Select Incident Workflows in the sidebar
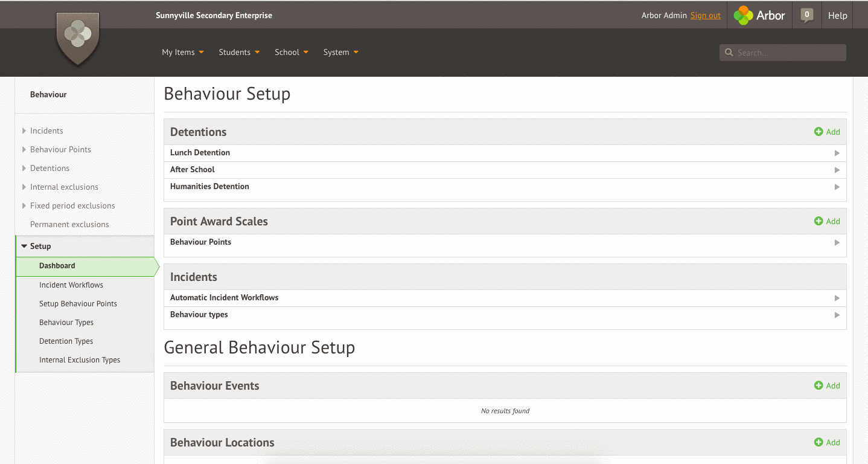The height and width of the screenshot is (464, 868). click(71, 285)
